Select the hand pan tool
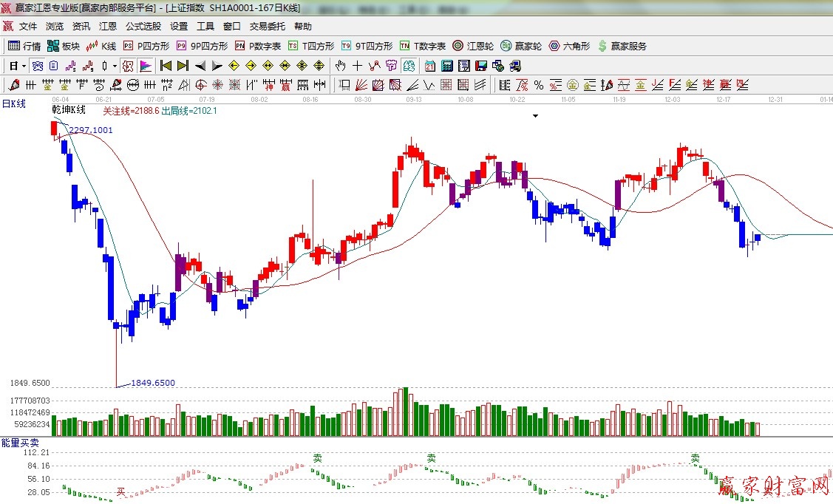Viewport: 833px width, 504px height. (x=340, y=66)
